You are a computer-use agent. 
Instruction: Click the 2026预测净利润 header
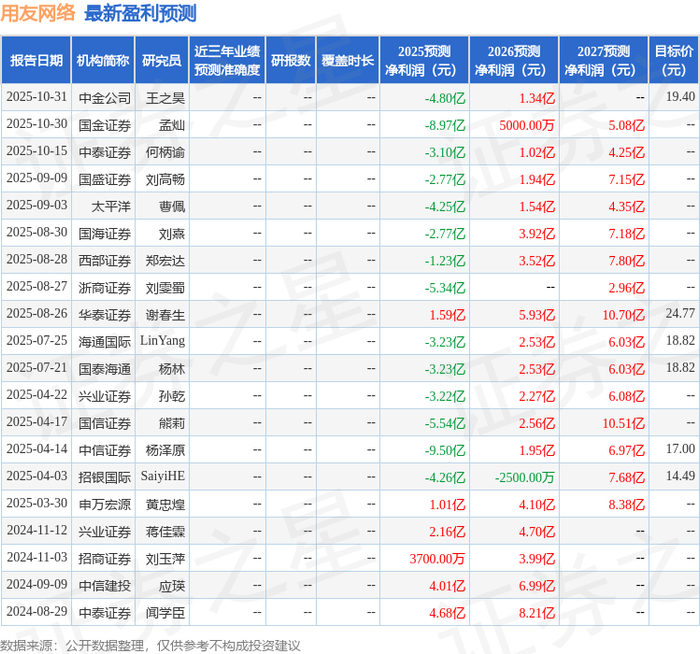click(x=514, y=60)
